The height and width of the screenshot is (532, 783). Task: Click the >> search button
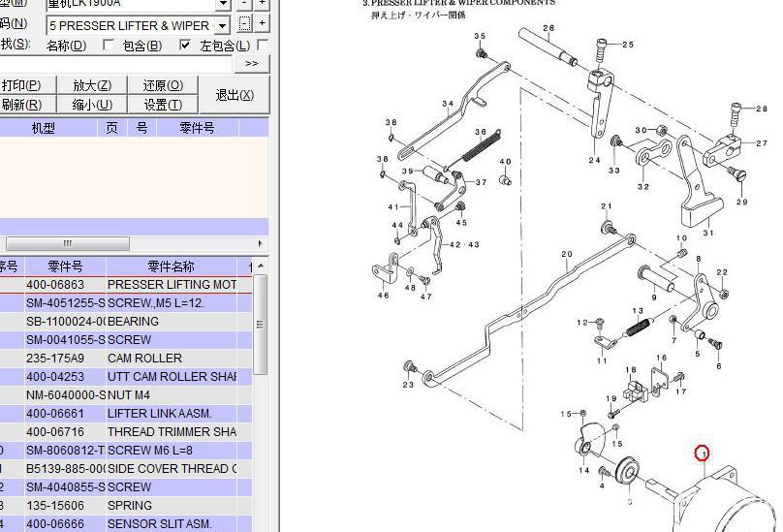click(x=252, y=63)
